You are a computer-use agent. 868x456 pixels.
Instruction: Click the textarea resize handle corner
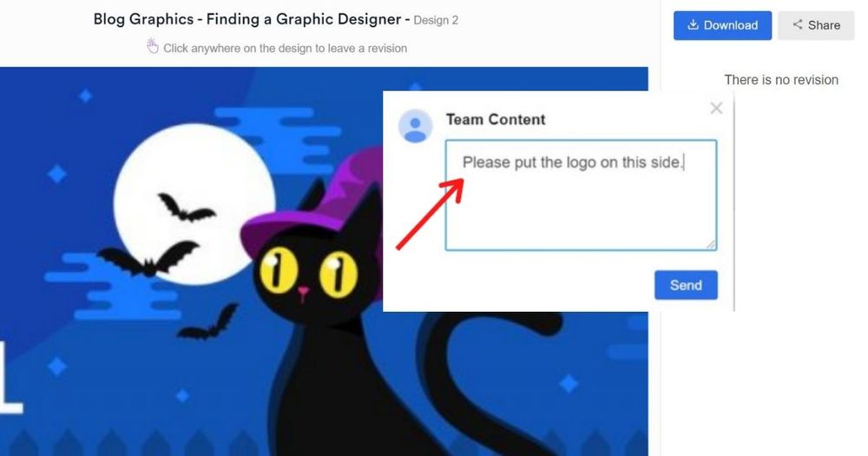(x=711, y=244)
